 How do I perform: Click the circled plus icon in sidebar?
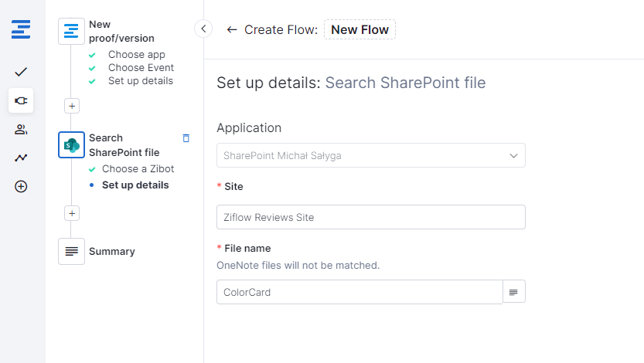click(x=21, y=186)
